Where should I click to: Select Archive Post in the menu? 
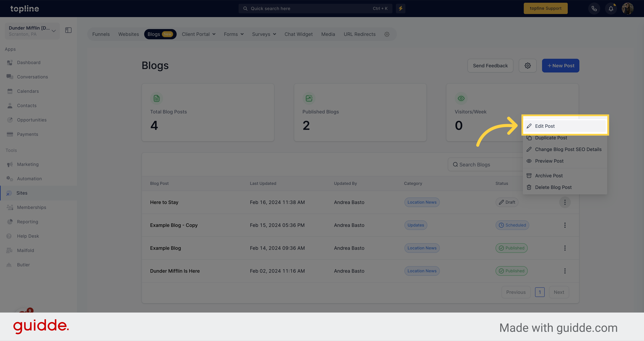[x=565, y=176]
